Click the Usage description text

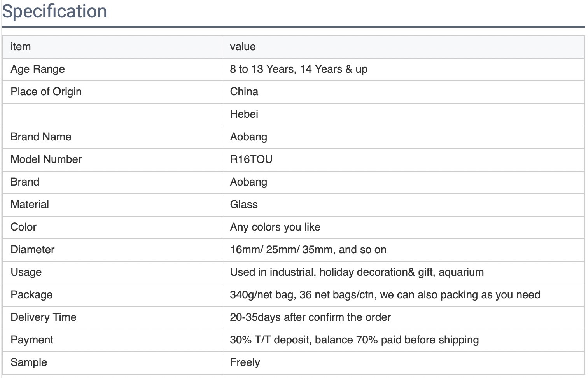357,272
